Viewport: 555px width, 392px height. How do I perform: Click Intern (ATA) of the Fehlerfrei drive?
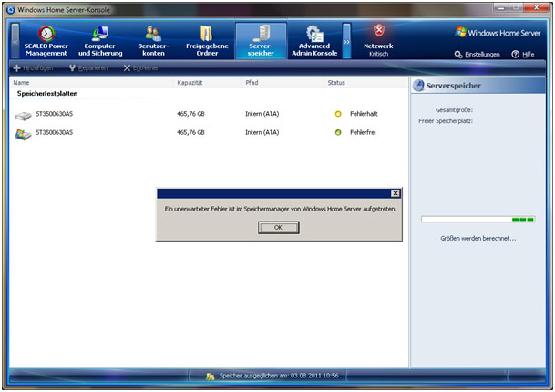coord(262,132)
